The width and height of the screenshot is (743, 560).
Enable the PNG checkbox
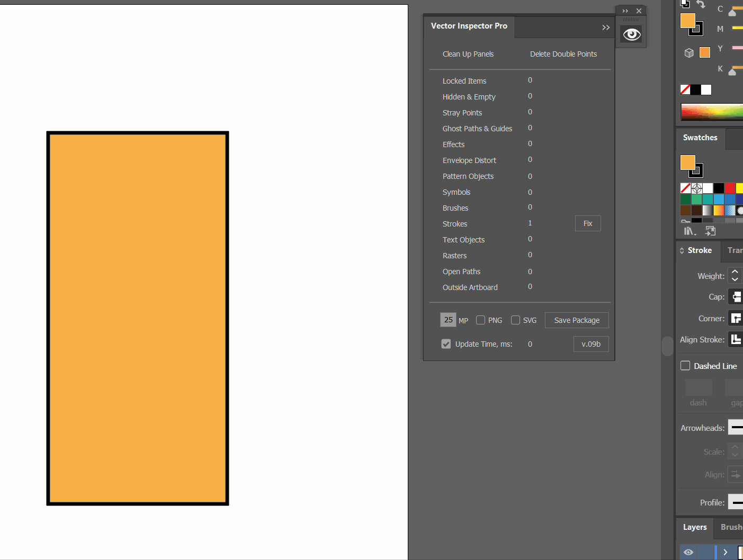[x=481, y=320]
